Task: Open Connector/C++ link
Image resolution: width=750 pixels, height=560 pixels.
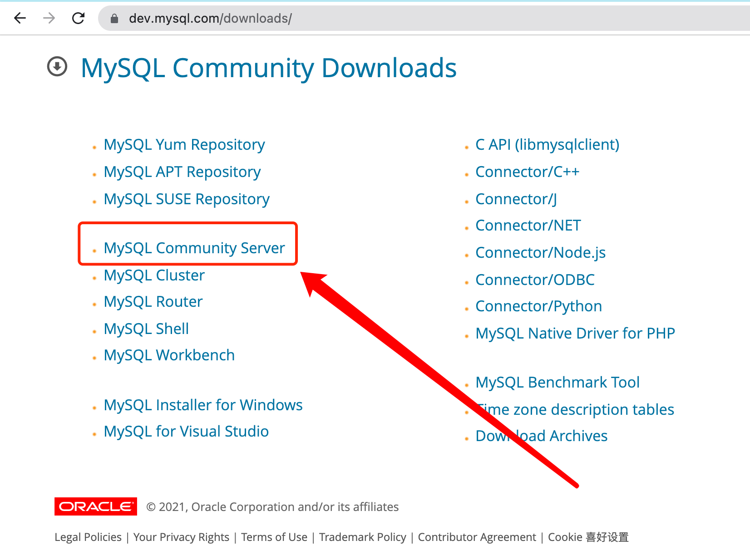Action: 527,172
